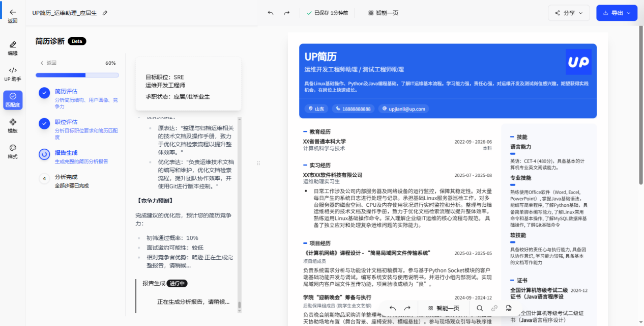Click the PDF icon in the floating bottom toolbar
The width and height of the screenshot is (644, 326).
click(x=508, y=308)
